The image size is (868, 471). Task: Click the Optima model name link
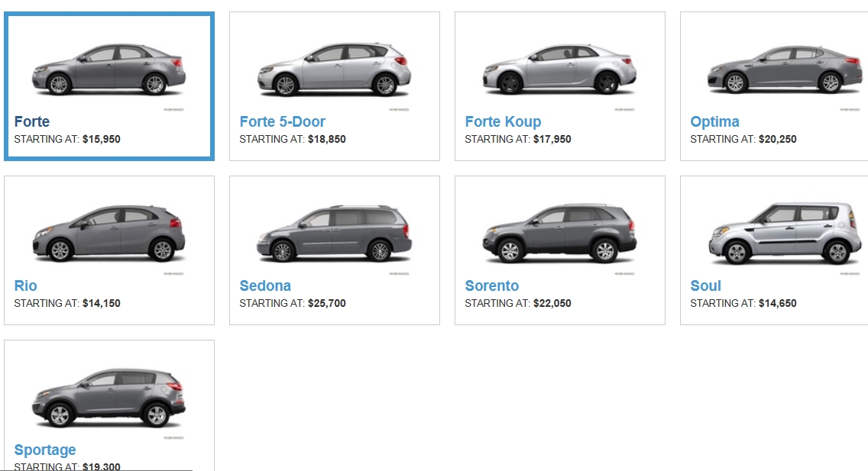click(714, 121)
